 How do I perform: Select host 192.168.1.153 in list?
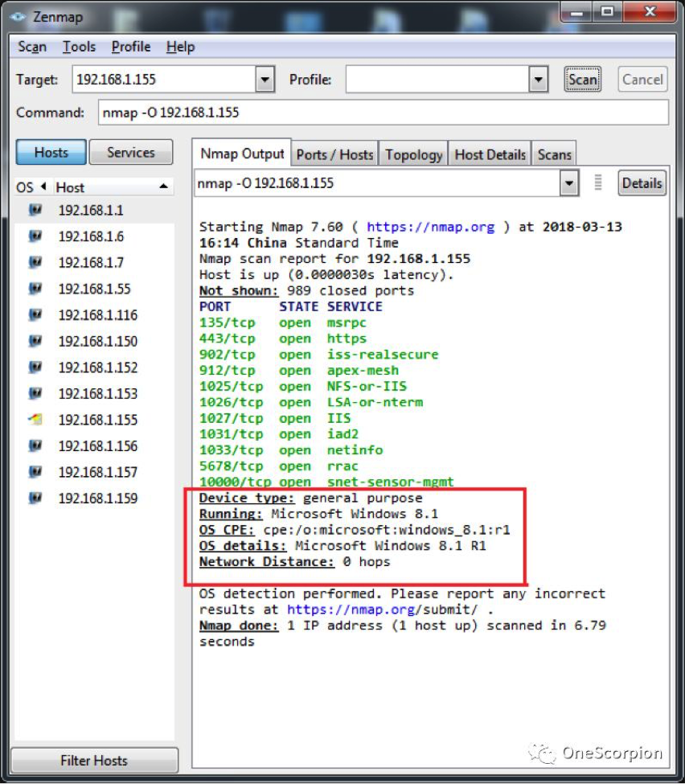click(98, 393)
